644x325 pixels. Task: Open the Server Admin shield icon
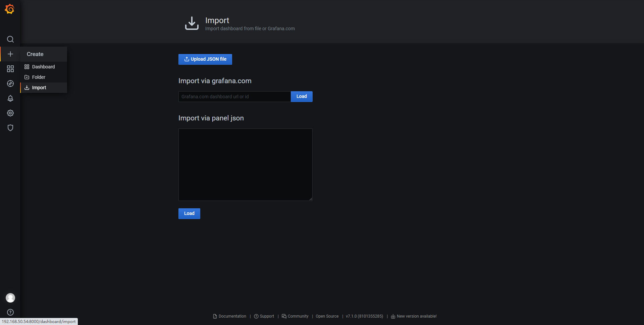coord(10,128)
